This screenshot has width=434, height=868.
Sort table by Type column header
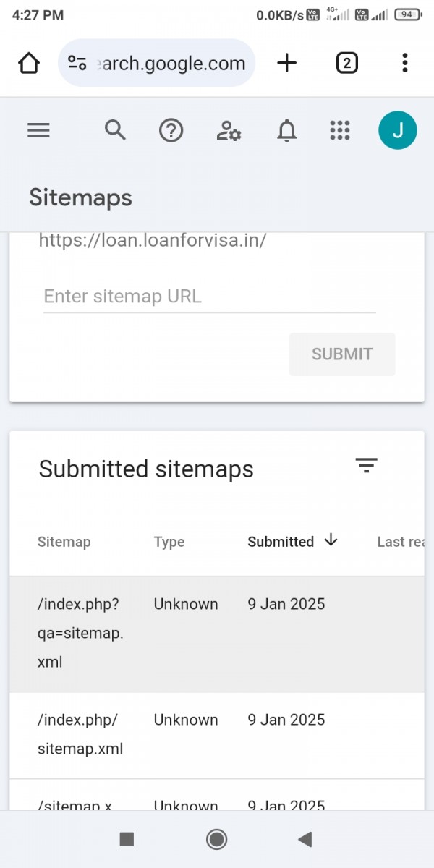coord(169,542)
